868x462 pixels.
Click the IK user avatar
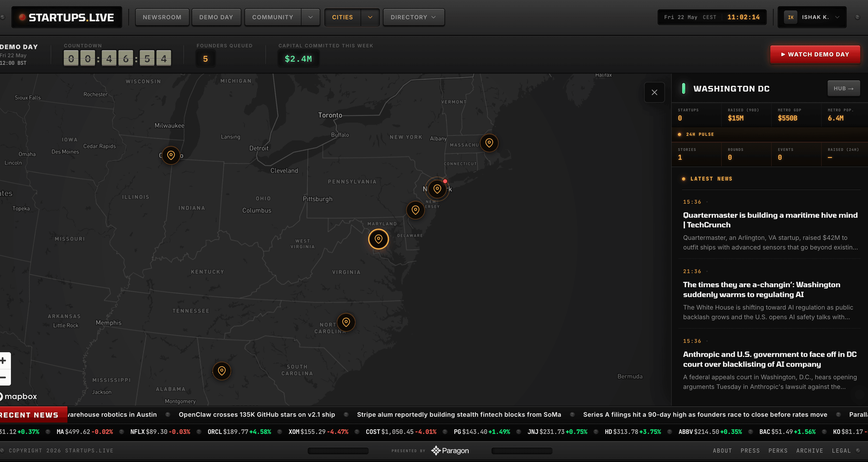(790, 17)
